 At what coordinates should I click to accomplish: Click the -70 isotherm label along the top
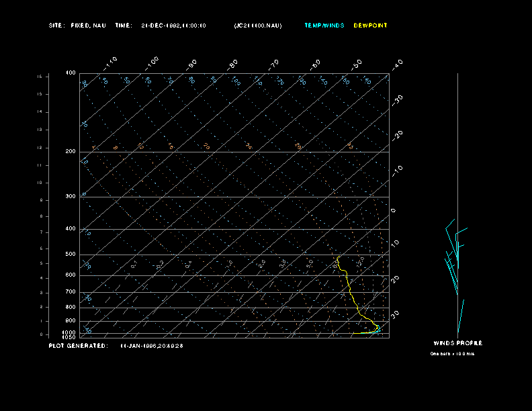(x=274, y=64)
